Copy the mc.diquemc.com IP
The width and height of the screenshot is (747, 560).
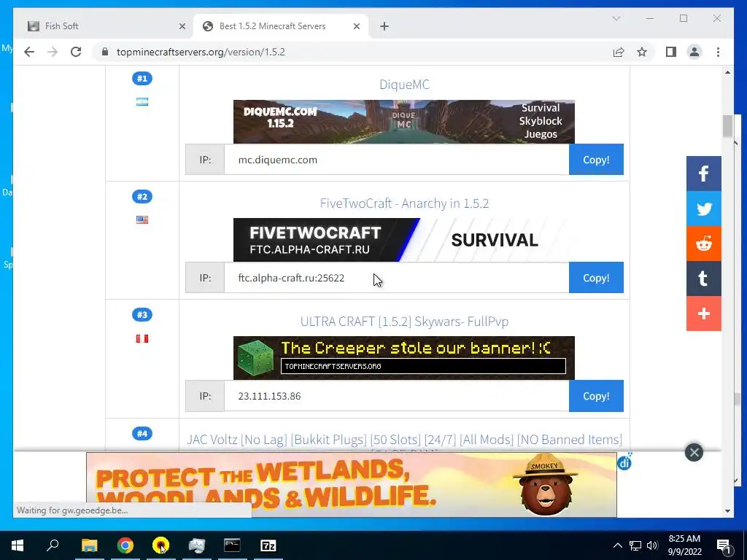pos(596,160)
